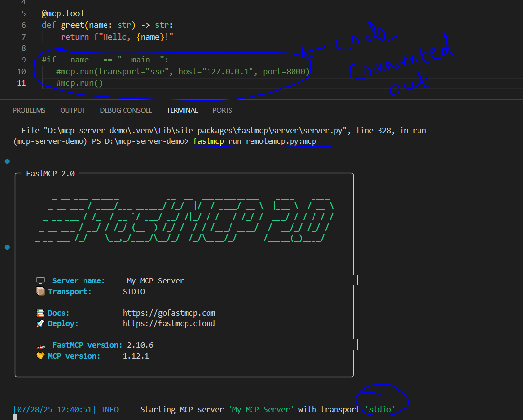Click the STDIO transport value
This screenshot has height=420, width=523.
pos(134,291)
